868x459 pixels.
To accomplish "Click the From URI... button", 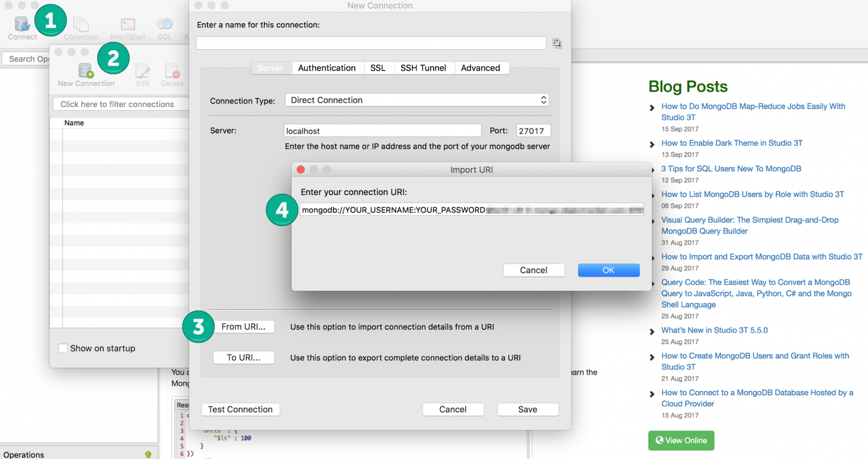I will 244,327.
